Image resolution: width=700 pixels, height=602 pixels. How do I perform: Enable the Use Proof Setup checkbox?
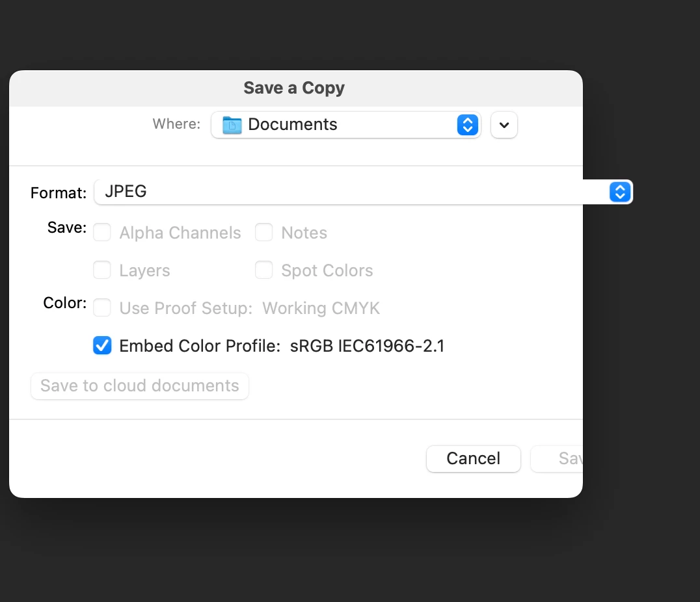(101, 308)
